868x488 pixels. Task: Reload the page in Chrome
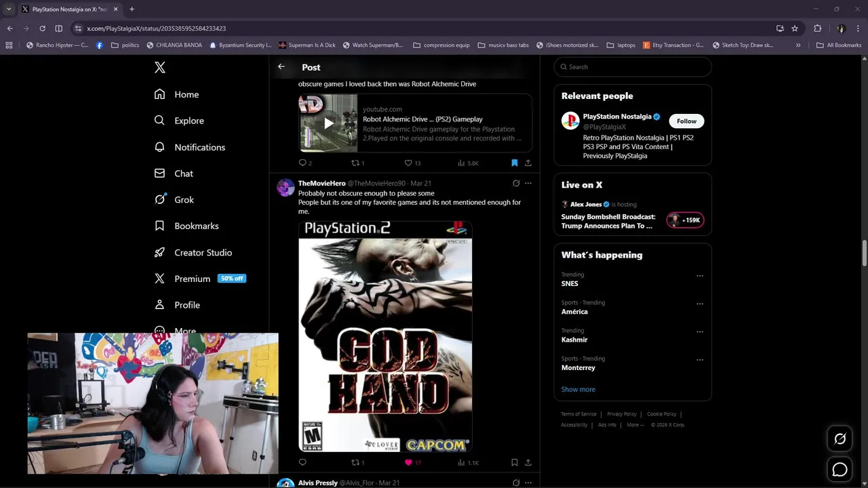[42, 28]
